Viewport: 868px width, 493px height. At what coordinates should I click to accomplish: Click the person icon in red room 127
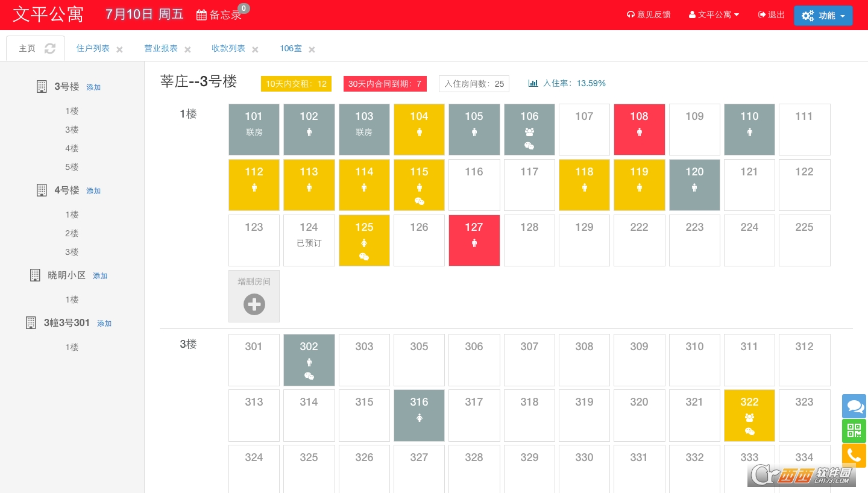[x=474, y=243]
